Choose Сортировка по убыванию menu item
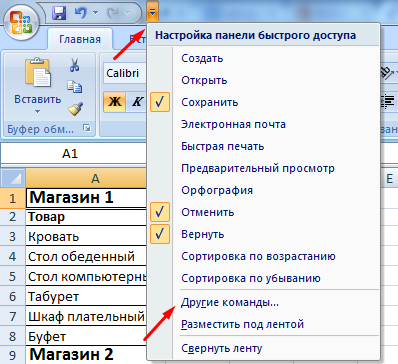The width and height of the screenshot is (398, 364). [263, 278]
